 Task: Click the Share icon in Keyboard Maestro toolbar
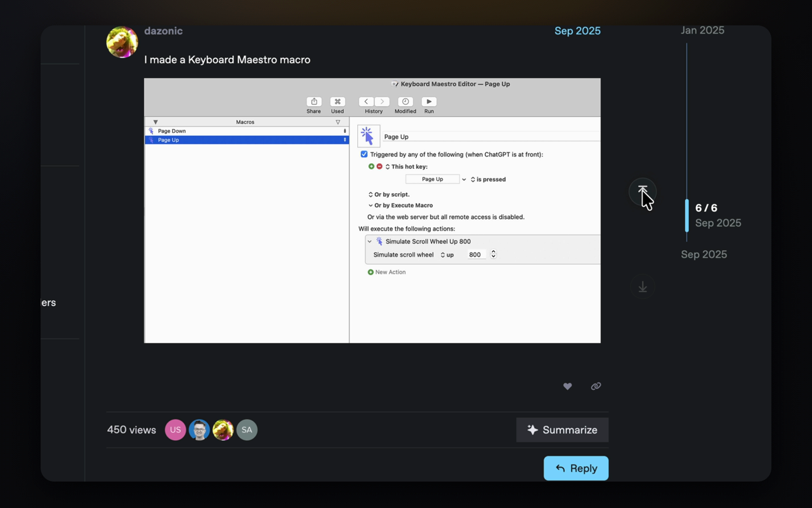pos(314,102)
